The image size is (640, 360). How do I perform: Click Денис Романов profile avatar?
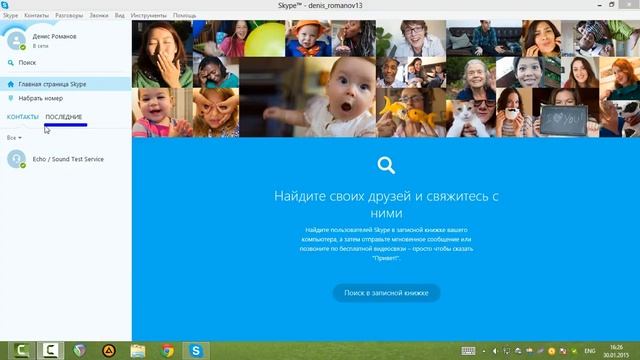pos(16,40)
